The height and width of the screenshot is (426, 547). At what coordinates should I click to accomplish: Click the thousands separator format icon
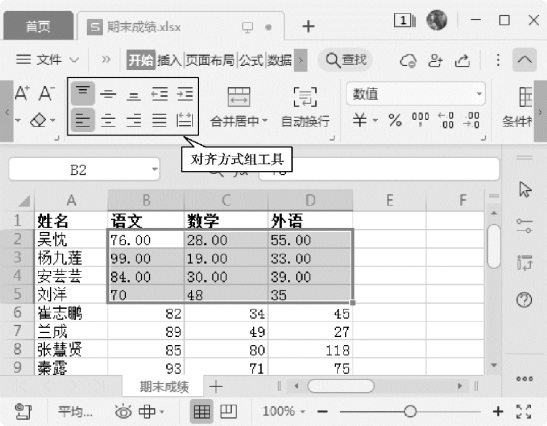coord(420,119)
